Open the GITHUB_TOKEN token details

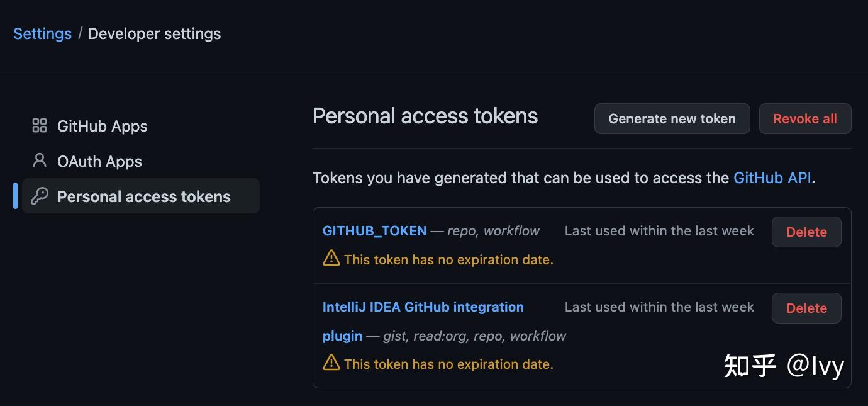pos(375,230)
